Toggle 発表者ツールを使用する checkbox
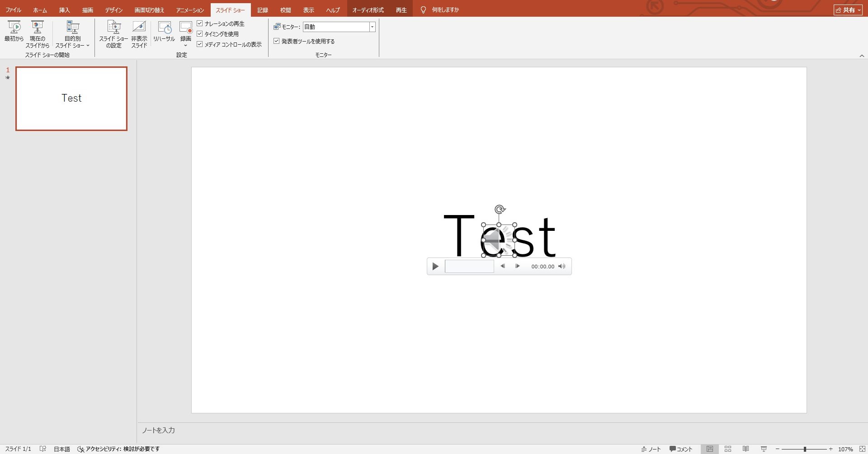 pos(277,41)
